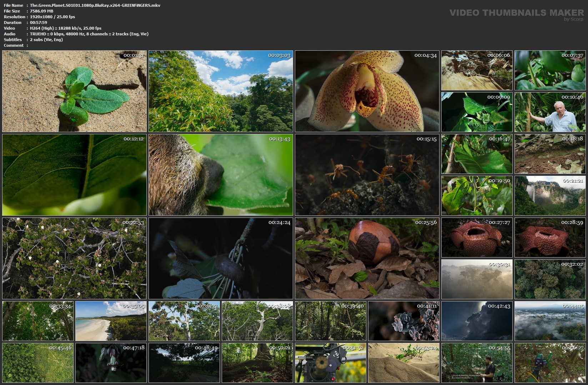The height and width of the screenshot is (385, 588).
Task: Open the waterfall cliff thumbnail at 00:21:21
Action: click(x=550, y=196)
